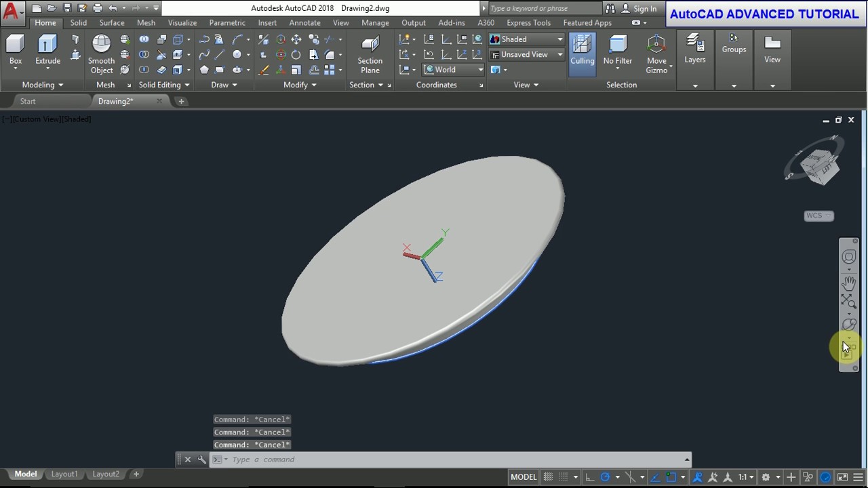Toggle hardware acceleration circle in status bar
868x488 pixels.
pos(825,477)
